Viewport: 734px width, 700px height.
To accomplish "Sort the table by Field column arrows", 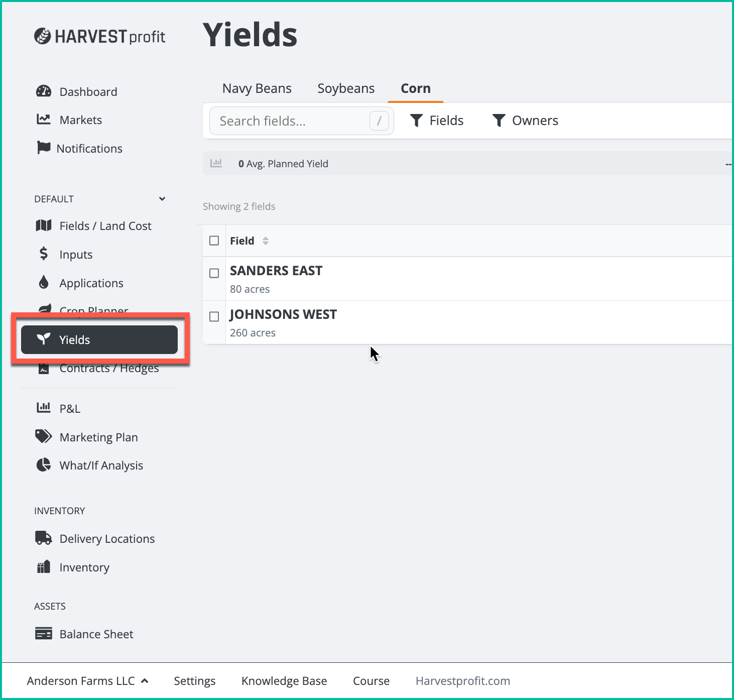I will click(266, 241).
